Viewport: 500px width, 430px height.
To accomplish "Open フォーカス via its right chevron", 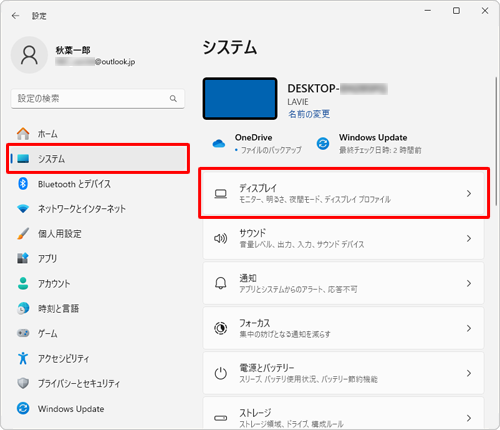I will (469, 328).
